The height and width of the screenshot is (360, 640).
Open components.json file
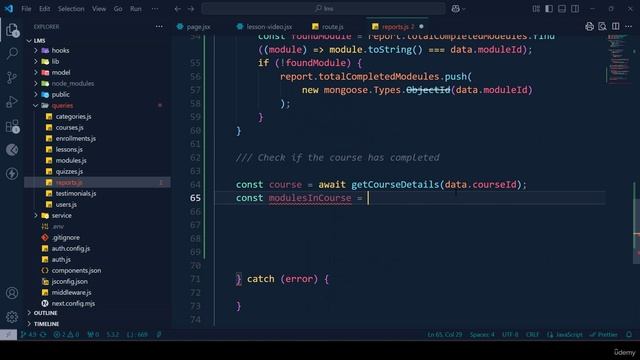76,271
